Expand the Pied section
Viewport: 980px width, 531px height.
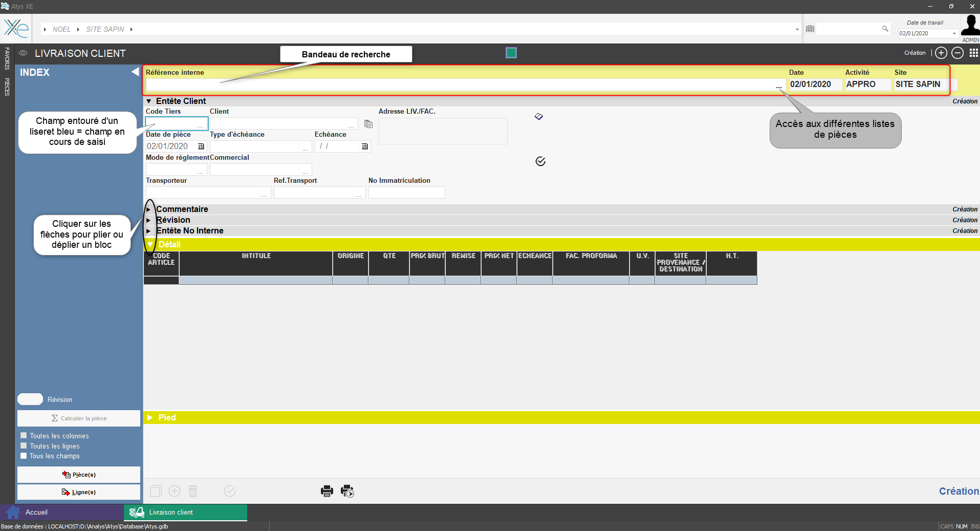coord(150,418)
